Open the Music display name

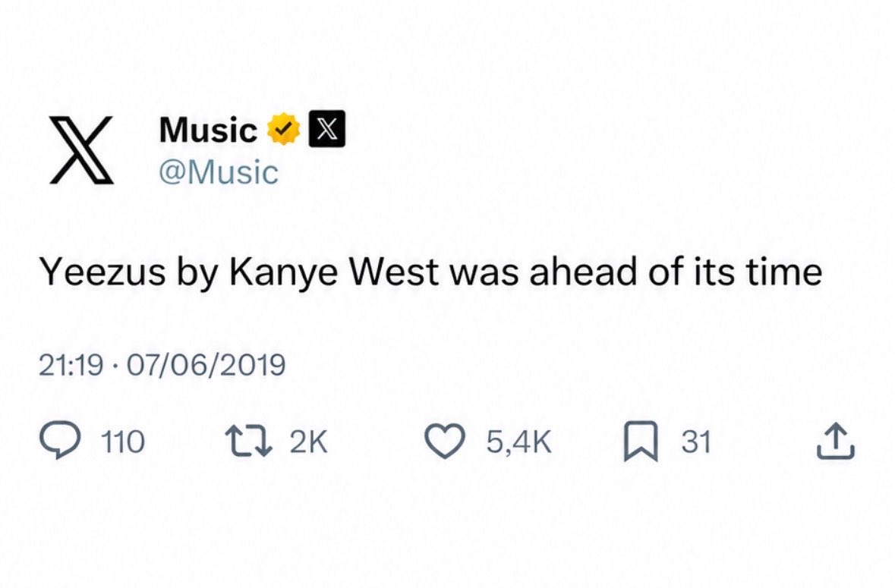pyautogui.click(x=208, y=130)
